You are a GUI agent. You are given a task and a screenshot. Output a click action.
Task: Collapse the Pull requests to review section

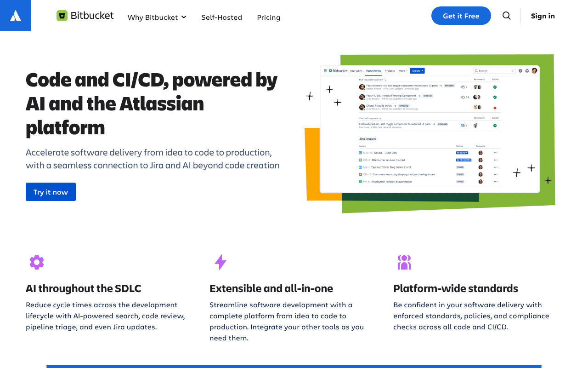click(385, 80)
